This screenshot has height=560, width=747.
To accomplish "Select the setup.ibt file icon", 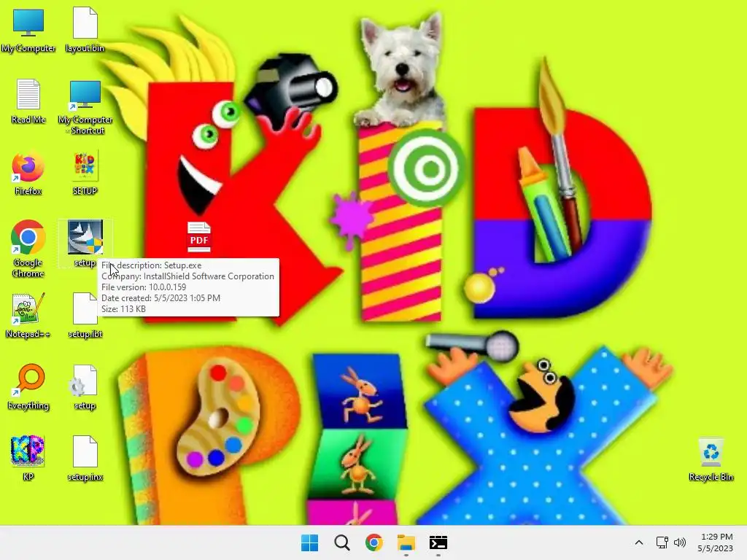I will 85,315.
